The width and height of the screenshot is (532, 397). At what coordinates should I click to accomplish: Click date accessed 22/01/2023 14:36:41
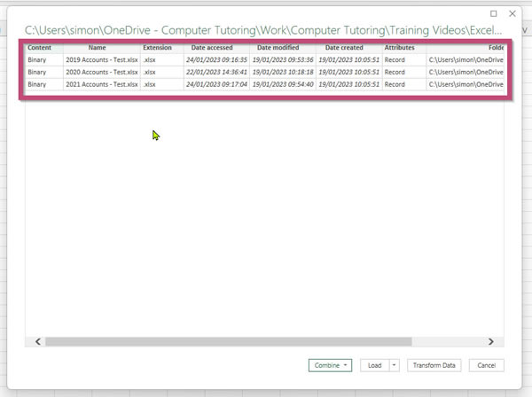click(x=216, y=72)
